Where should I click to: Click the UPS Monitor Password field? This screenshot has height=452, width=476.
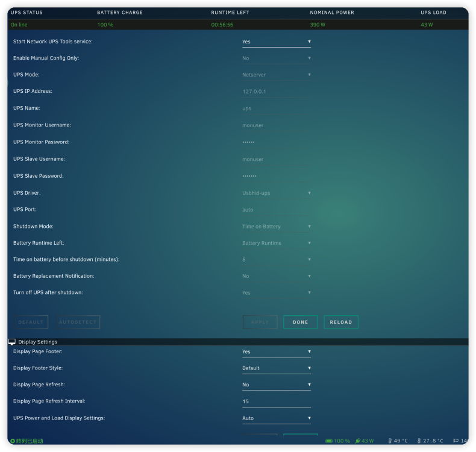coord(276,142)
